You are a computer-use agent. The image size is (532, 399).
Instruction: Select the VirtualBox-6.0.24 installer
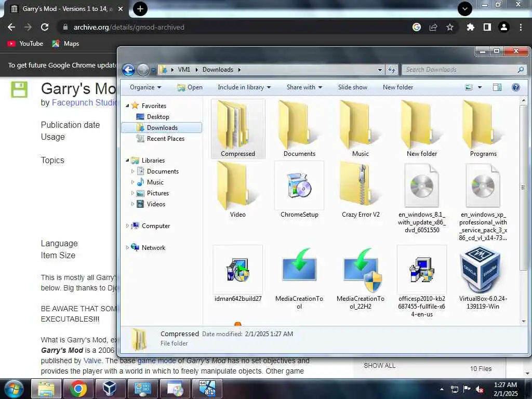click(x=483, y=278)
